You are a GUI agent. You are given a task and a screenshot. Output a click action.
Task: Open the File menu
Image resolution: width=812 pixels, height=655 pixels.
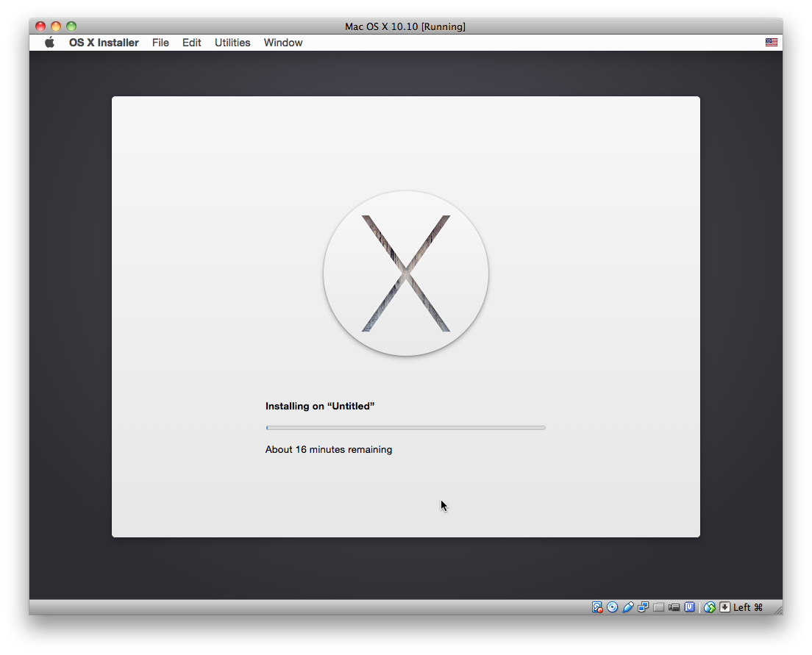click(x=160, y=43)
